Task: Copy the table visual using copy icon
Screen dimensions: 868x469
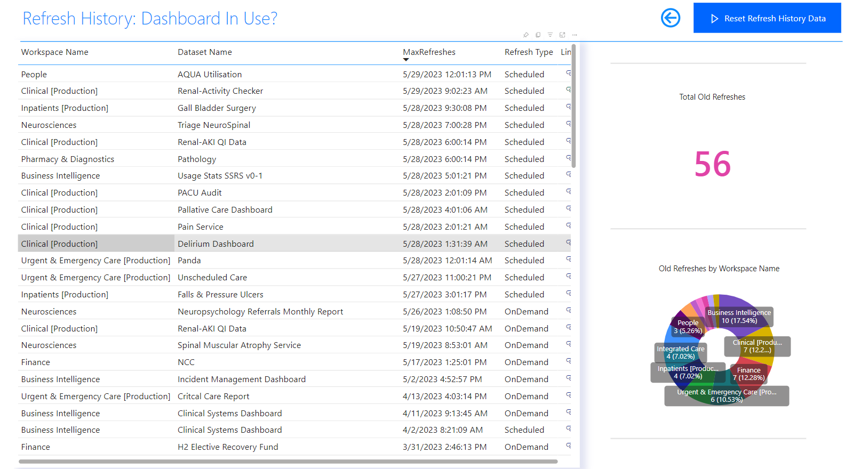Action: [x=538, y=35]
